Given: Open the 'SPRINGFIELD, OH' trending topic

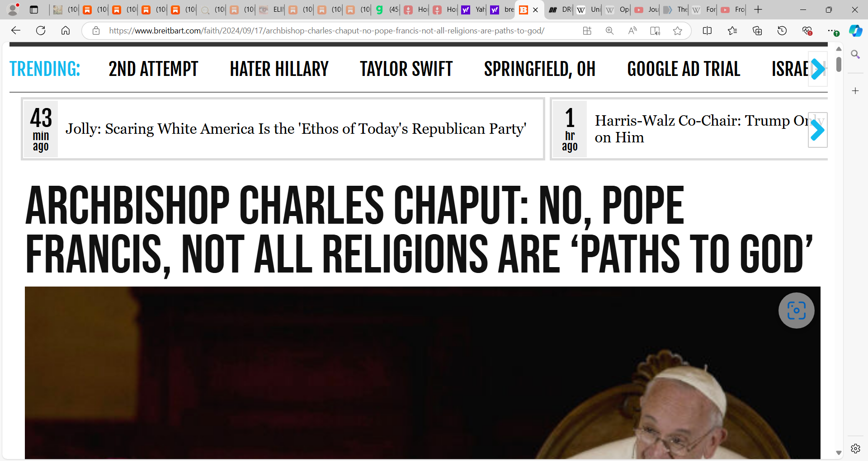Looking at the screenshot, I should tap(539, 69).
